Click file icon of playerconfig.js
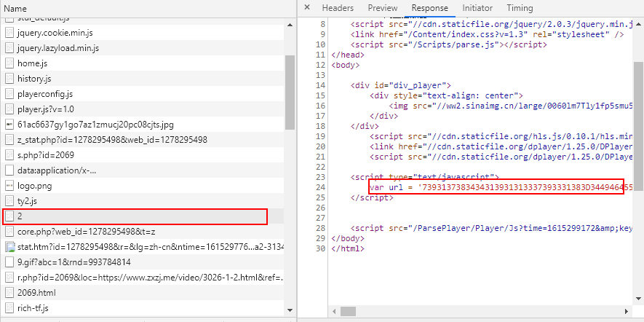 click(9, 94)
